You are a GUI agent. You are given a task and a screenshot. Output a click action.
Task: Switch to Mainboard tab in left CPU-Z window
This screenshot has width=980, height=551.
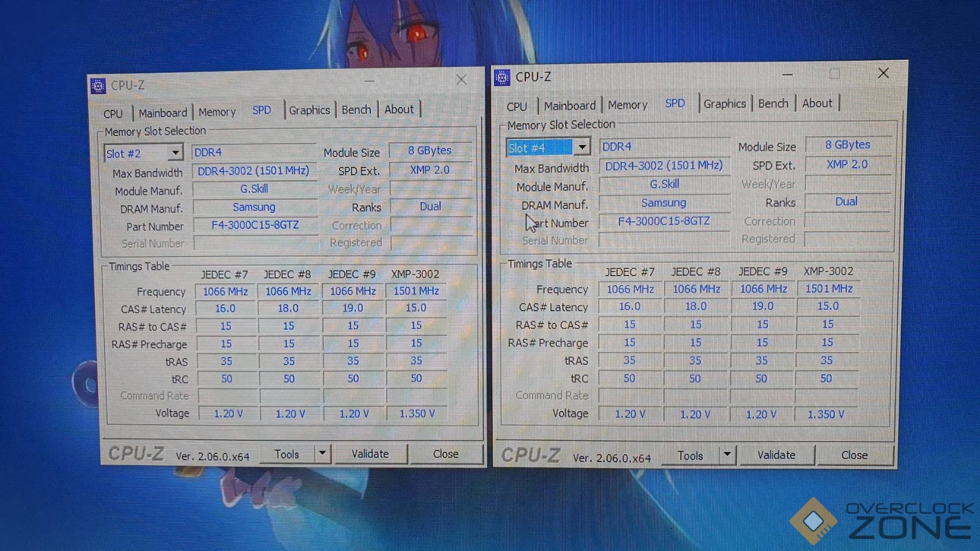point(163,112)
